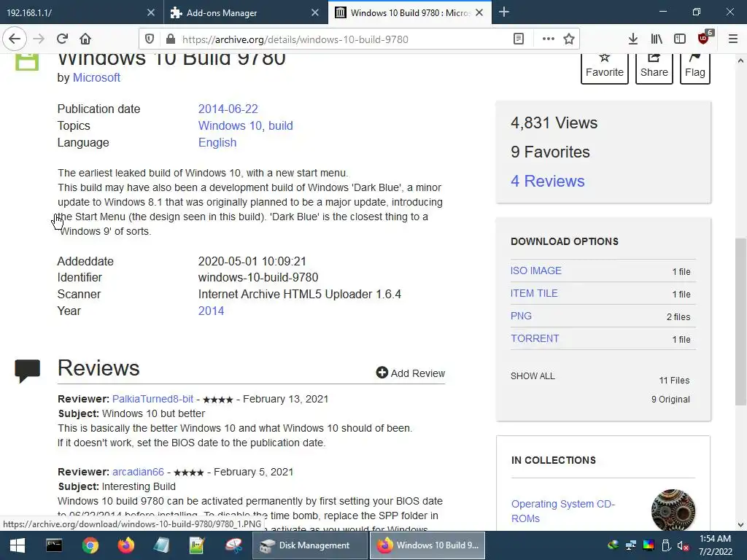Download the TORRENT option

(x=535, y=338)
